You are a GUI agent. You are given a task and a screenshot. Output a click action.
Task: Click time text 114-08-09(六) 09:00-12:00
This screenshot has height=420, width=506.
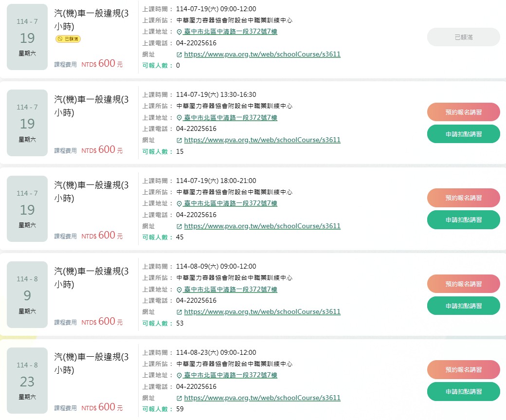[x=216, y=266]
